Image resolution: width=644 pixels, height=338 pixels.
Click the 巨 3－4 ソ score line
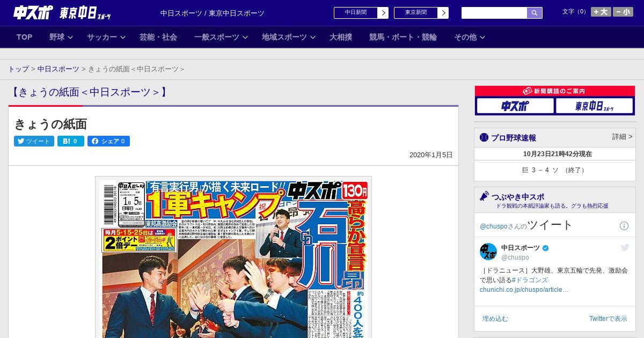[x=555, y=170]
